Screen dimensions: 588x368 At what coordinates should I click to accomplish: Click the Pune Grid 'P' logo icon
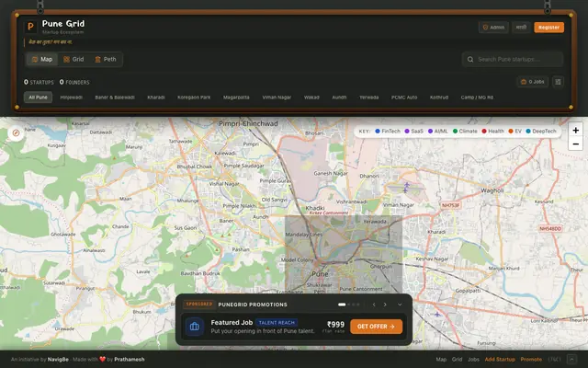point(30,27)
